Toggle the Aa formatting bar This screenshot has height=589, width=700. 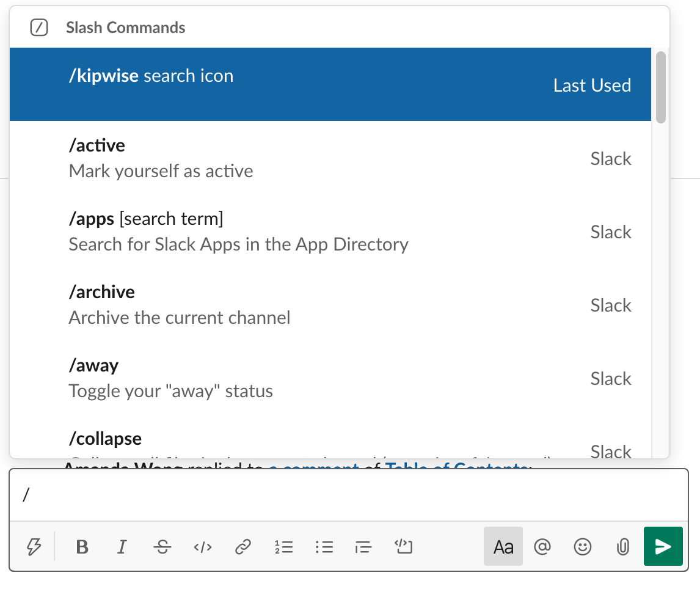point(503,547)
